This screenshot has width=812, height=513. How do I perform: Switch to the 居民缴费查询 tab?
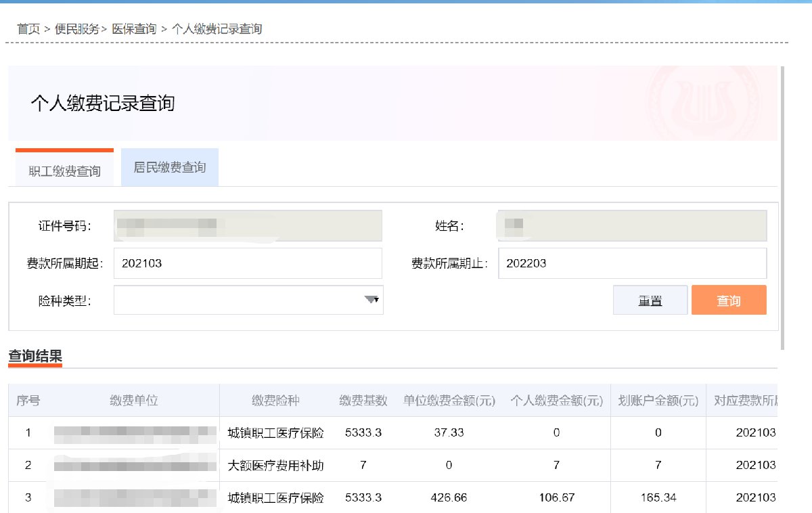pyautogui.click(x=169, y=167)
